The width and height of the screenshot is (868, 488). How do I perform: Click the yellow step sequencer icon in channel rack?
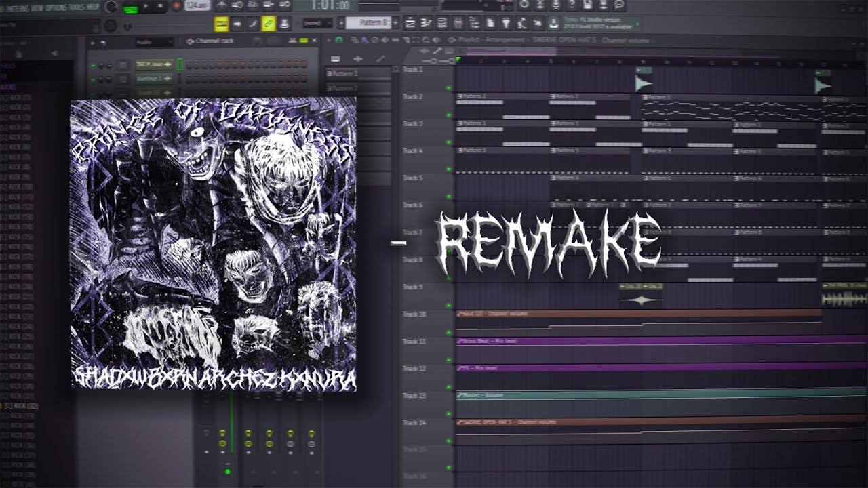tap(304, 40)
